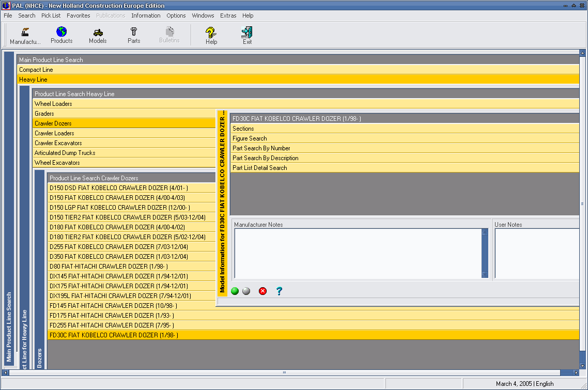Image resolution: width=588 pixels, height=390 pixels.
Task: Select FD255 FIAT-HITACHI CRAWLER DOZER model
Action: coord(314,325)
